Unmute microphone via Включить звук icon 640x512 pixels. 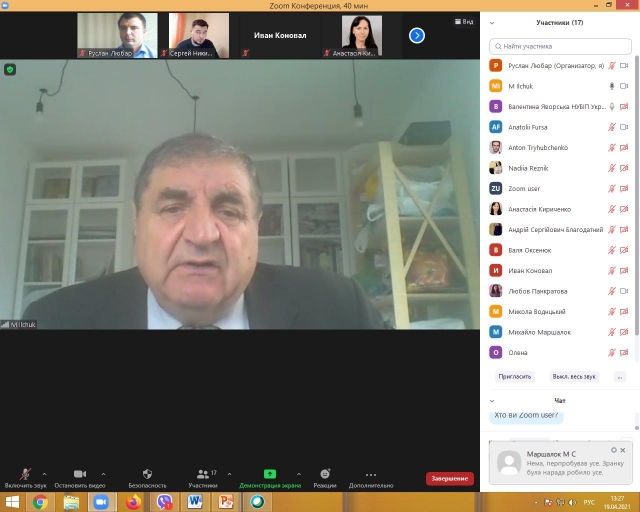[25, 474]
